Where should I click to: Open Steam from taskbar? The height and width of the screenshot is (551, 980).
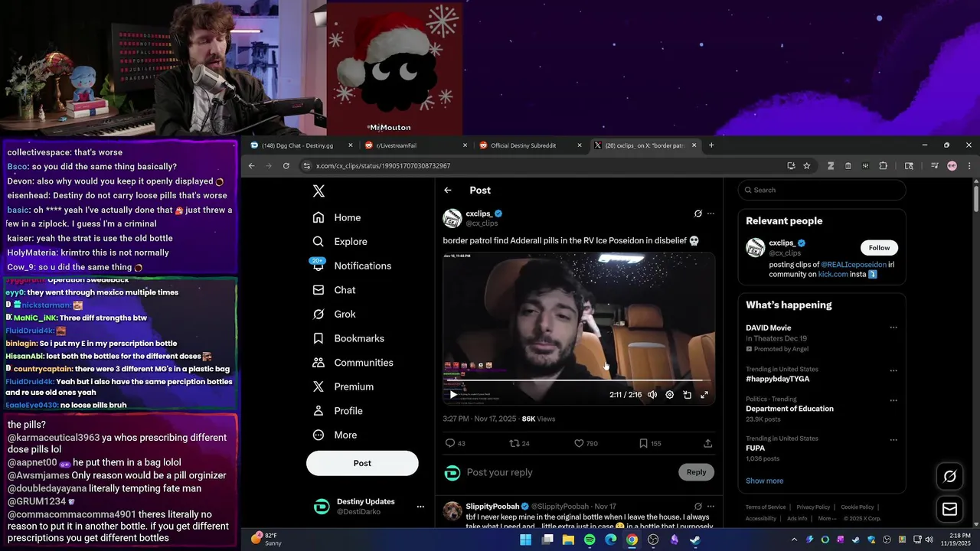694,540
